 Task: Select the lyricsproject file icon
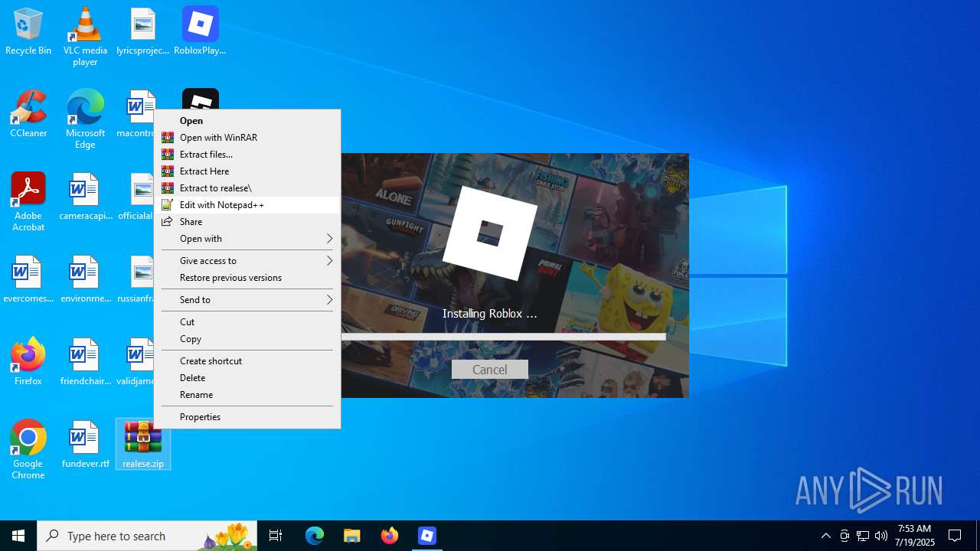[x=142, y=32]
